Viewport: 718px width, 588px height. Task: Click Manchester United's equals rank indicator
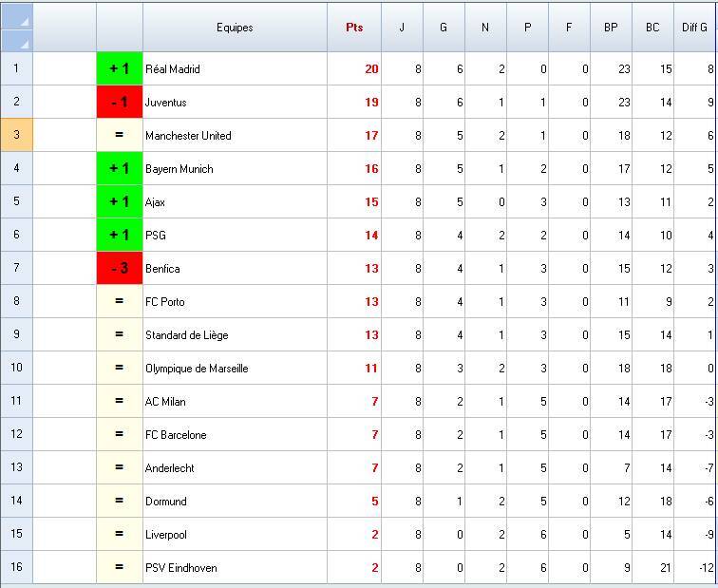tap(119, 135)
